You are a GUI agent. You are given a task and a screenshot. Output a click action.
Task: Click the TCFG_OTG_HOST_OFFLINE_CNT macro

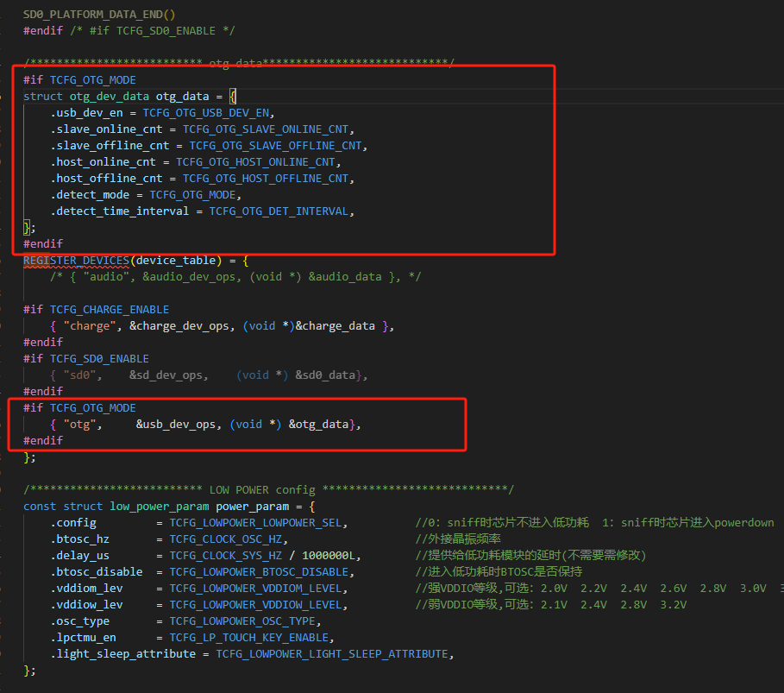pos(266,179)
